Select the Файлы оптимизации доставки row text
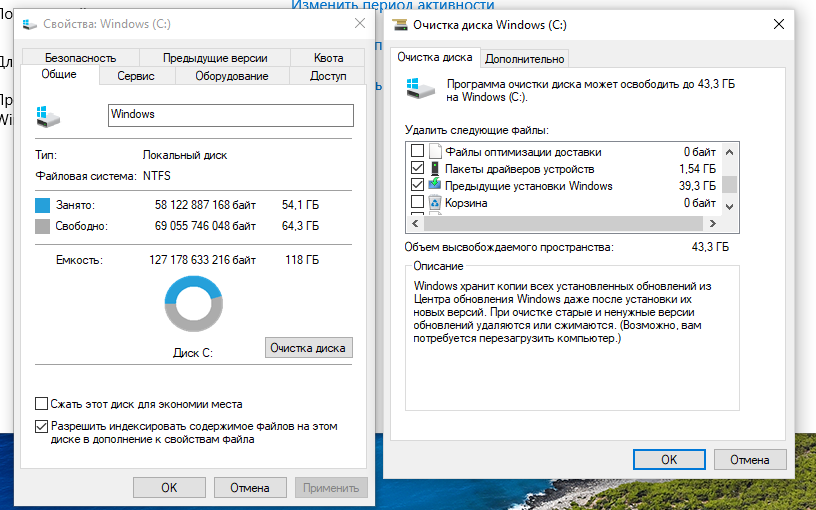Screen dimensions: 816x510 [x=523, y=152]
